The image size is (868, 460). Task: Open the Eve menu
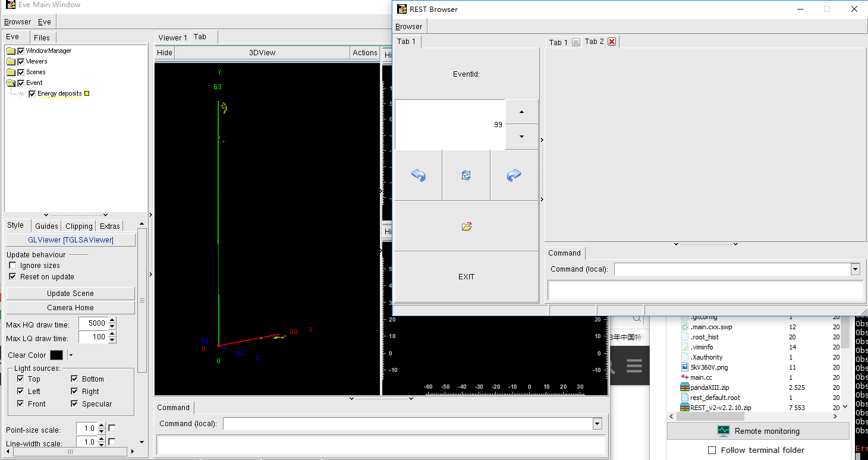coord(45,22)
